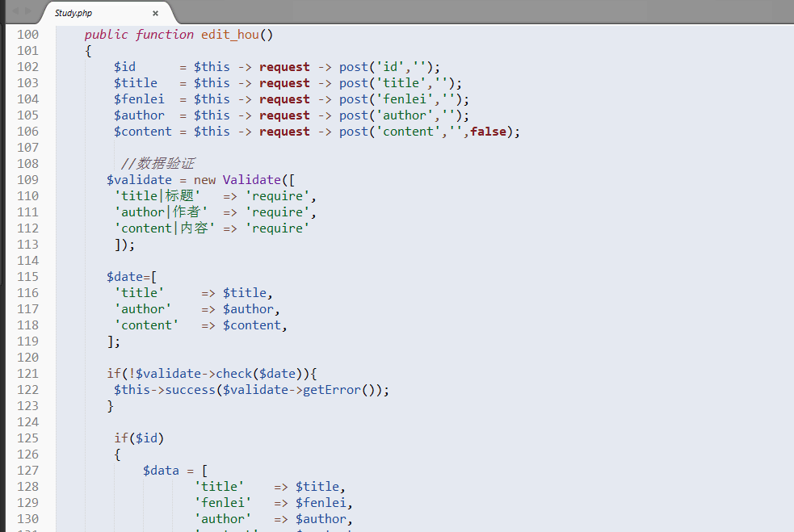Click getError method call on line 122
This screenshot has height=532, width=794.
(332, 390)
